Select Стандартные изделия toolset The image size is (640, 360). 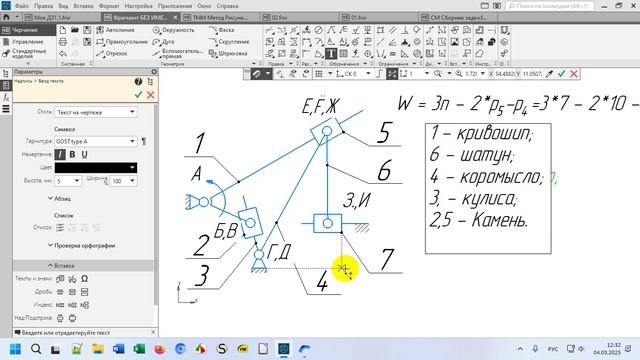pos(28,53)
